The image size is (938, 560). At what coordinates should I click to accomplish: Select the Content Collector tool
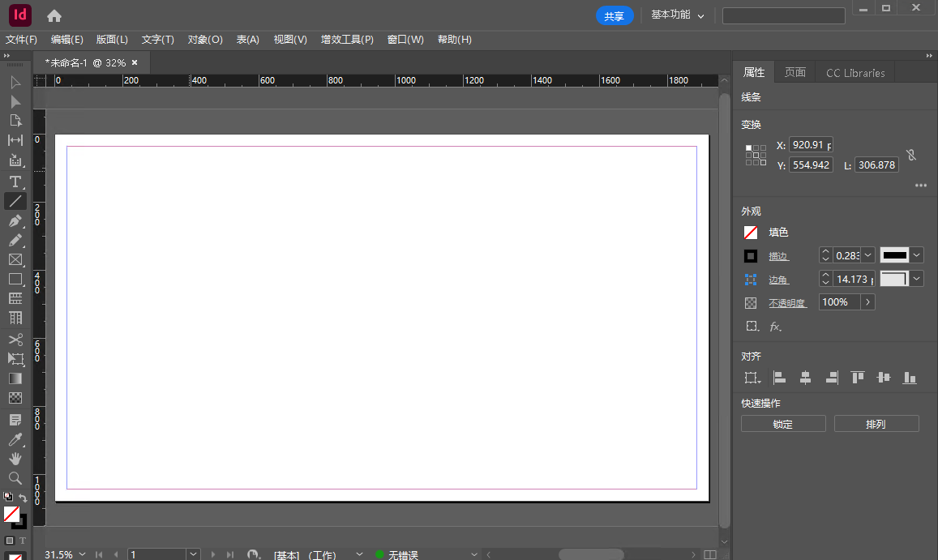point(15,160)
